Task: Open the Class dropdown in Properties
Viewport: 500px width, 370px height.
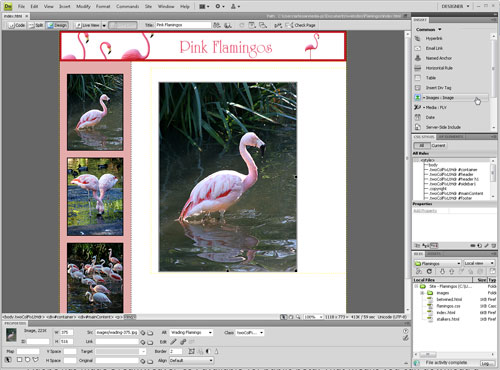Action: pos(250,333)
